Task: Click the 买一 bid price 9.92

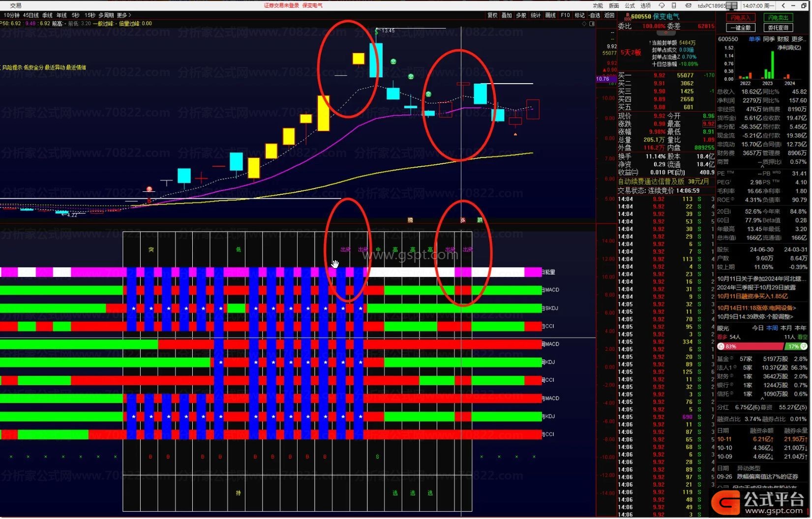Action: tap(659, 75)
